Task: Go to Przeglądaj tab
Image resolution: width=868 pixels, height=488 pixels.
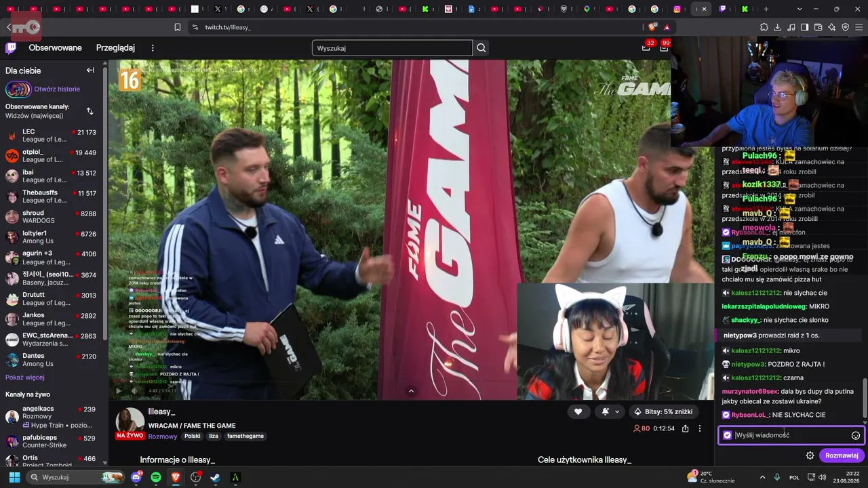Action: coord(115,48)
